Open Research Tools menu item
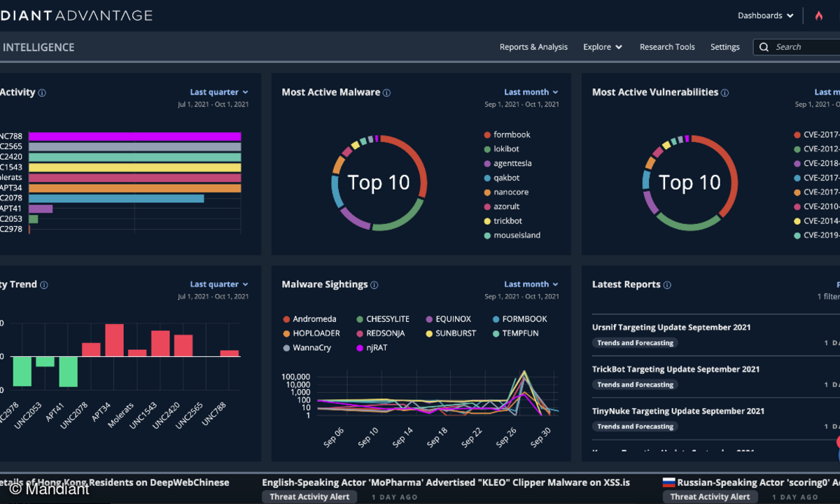This screenshot has height=504, width=840. pyautogui.click(x=667, y=47)
